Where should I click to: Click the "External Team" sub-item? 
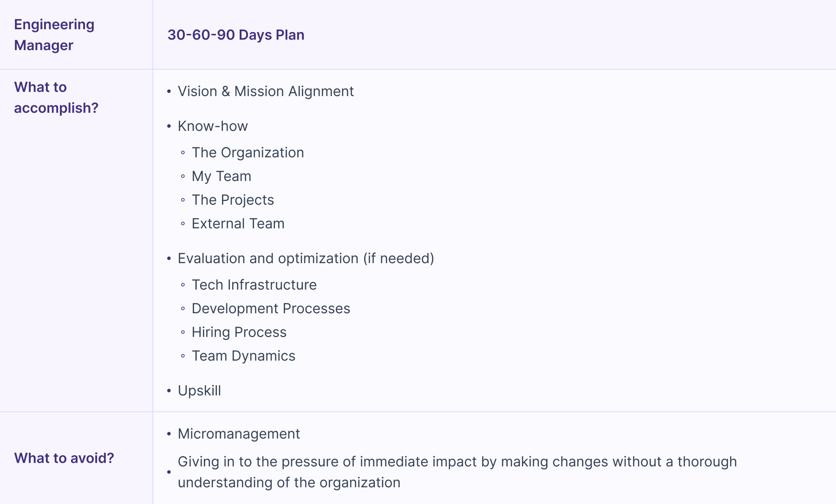[x=238, y=224]
